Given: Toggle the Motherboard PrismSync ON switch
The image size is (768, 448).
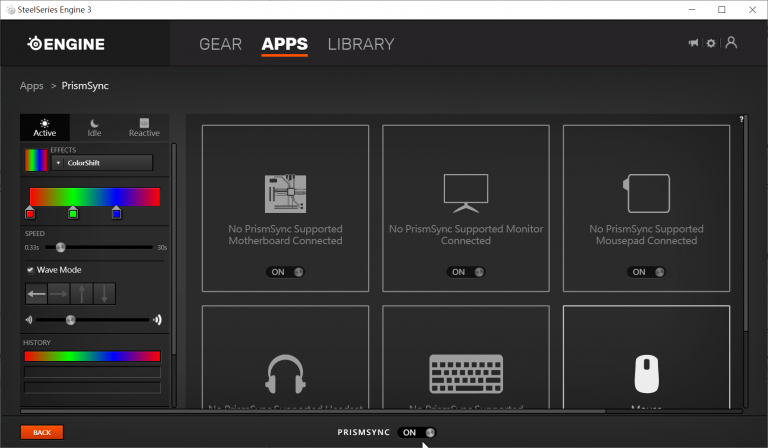Looking at the screenshot, I should coord(286,272).
